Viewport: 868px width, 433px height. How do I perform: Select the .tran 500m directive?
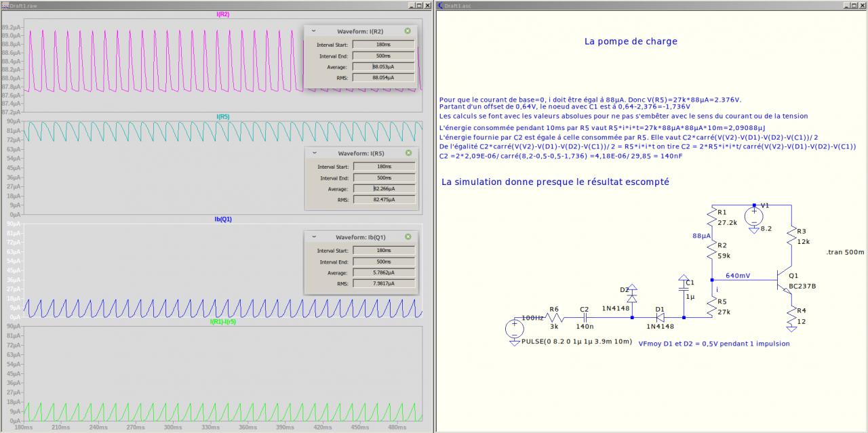(x=846, y=252)
